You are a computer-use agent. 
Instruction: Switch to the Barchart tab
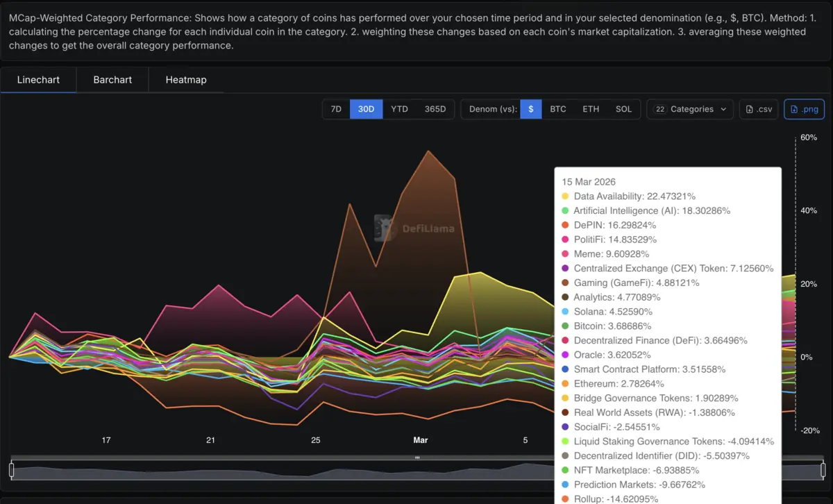point(112,80)
